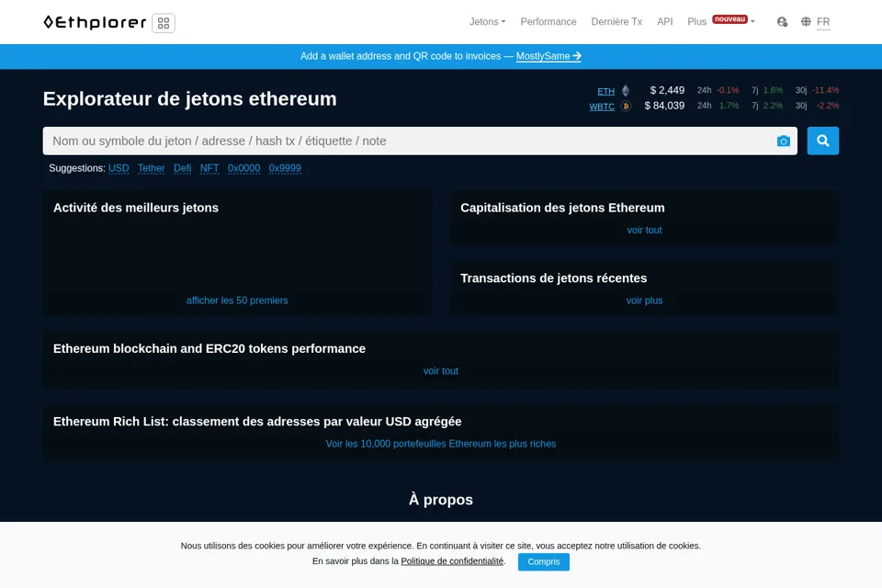
Task: Click the WBTC price $ 84,039
Action: (x=664, y=106)
